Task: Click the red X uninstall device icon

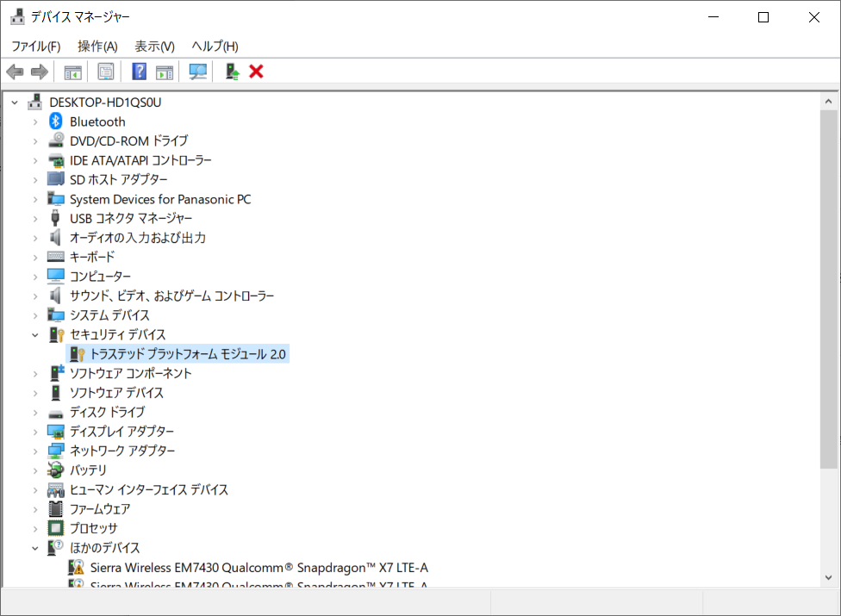Action: click(256, 72)
